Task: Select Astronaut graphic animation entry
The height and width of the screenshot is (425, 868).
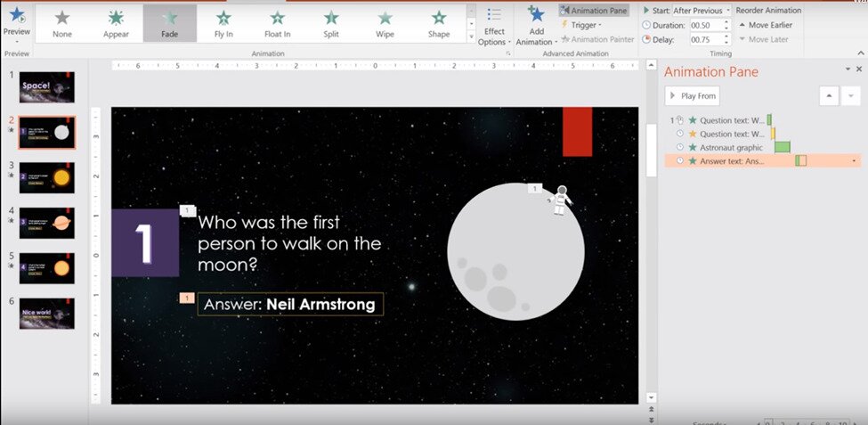Action: (x=731, y=147)
